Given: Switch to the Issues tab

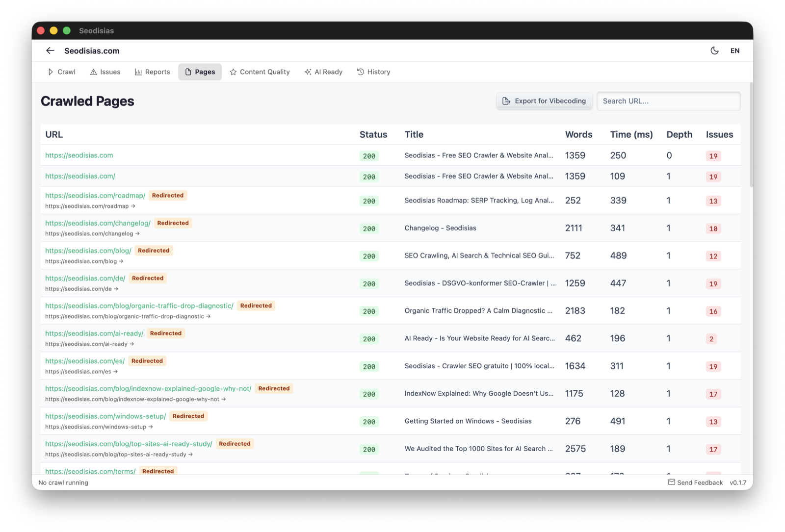Looking at the screenshot, I should tap(105, 72).
